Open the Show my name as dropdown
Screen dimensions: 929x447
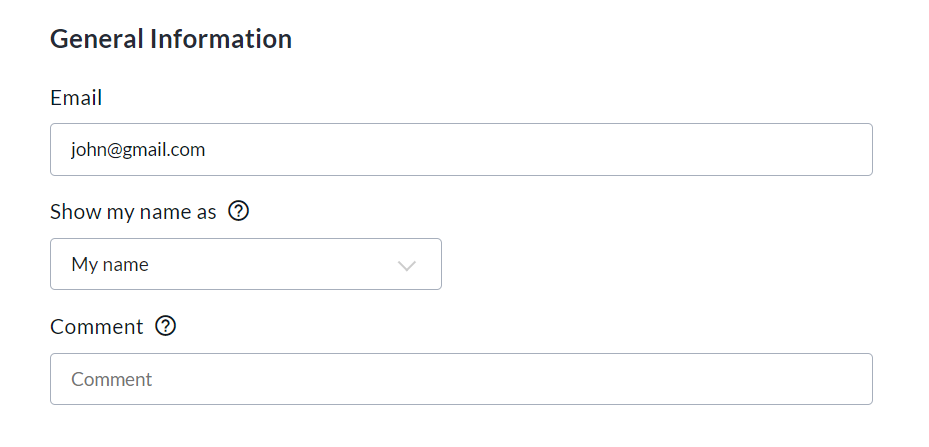(245, 265)
